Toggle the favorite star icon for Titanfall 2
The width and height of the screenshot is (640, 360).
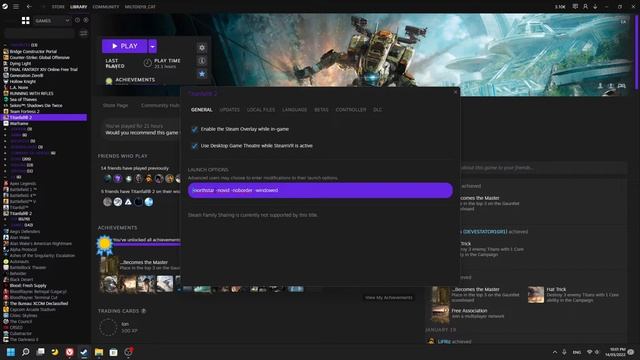pyautogui.click(x=202, y=74)
